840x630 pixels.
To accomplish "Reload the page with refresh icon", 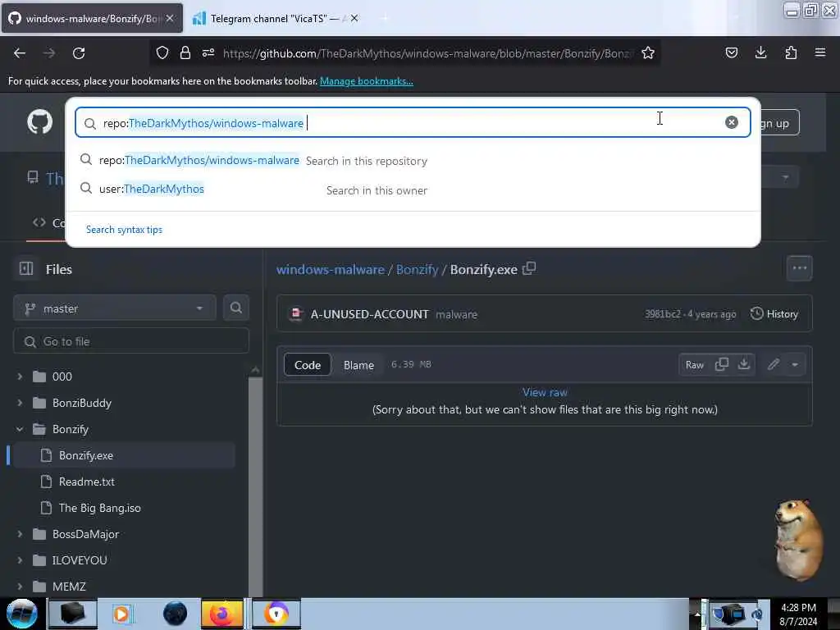I will (79, 53).
